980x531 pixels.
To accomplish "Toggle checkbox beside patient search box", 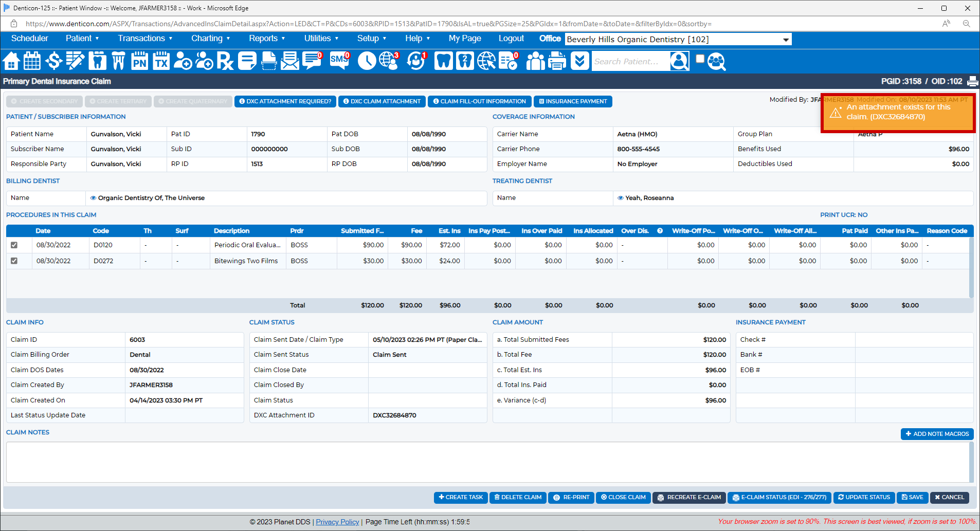I will tap(700, 59).
